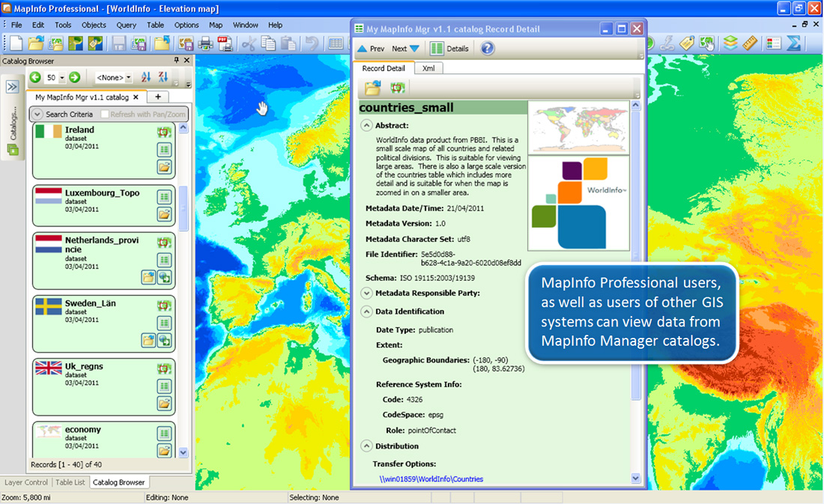The height and width of the screenshot is (504, 824).
Task: Click the green Catalogs sidebar icon
Action: 13,151
